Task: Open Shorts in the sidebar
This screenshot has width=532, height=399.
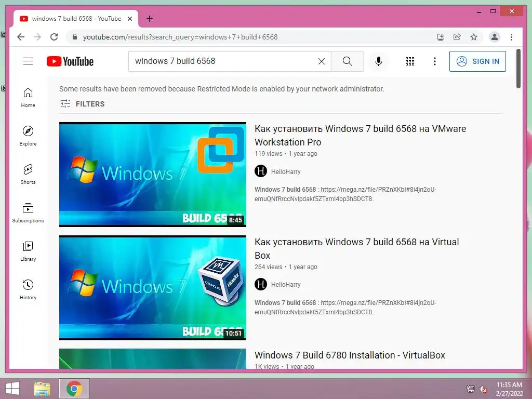Action: pyautogui.click(x=28, y=175)
